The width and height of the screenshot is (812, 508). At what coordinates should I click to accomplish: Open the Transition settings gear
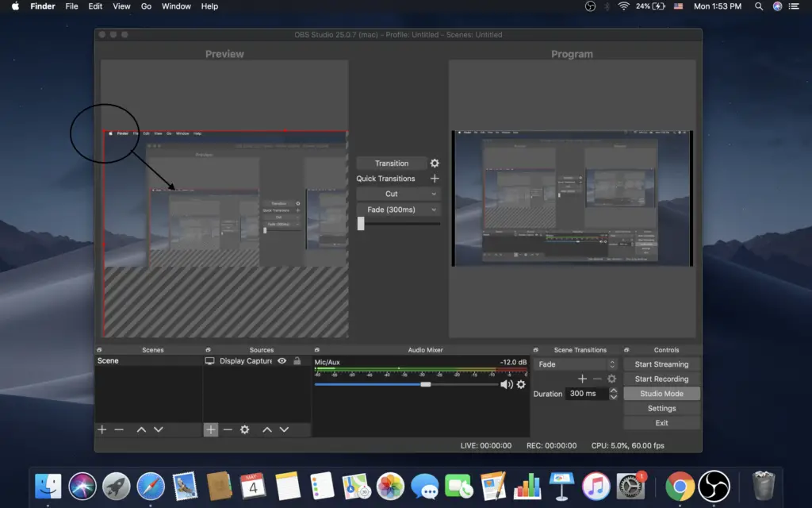point(435,164)
